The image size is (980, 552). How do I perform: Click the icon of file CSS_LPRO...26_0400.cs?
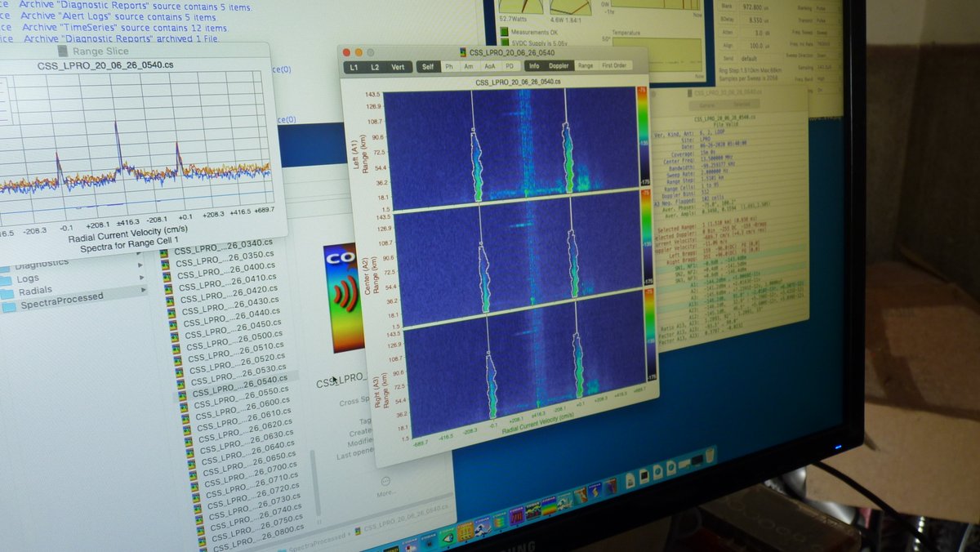pyautogui.click(x=167, y=278)
